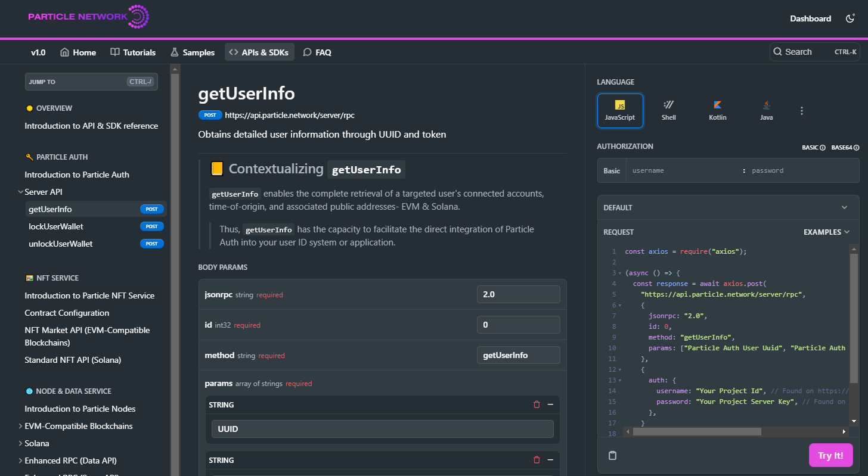Viewport: 868px width, 476px height.
Task: Open Introduction to Particle Nodes
Action: coord(80,409)
